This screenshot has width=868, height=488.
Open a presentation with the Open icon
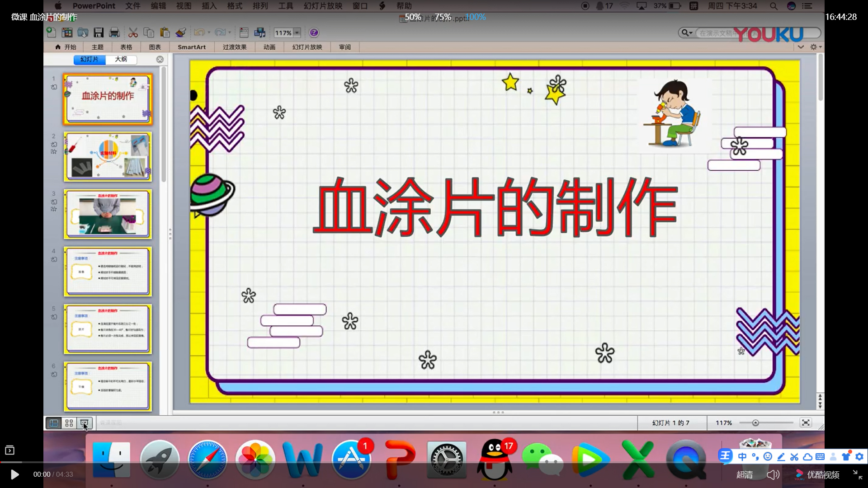pyautogui.click(x=83, y=32)
